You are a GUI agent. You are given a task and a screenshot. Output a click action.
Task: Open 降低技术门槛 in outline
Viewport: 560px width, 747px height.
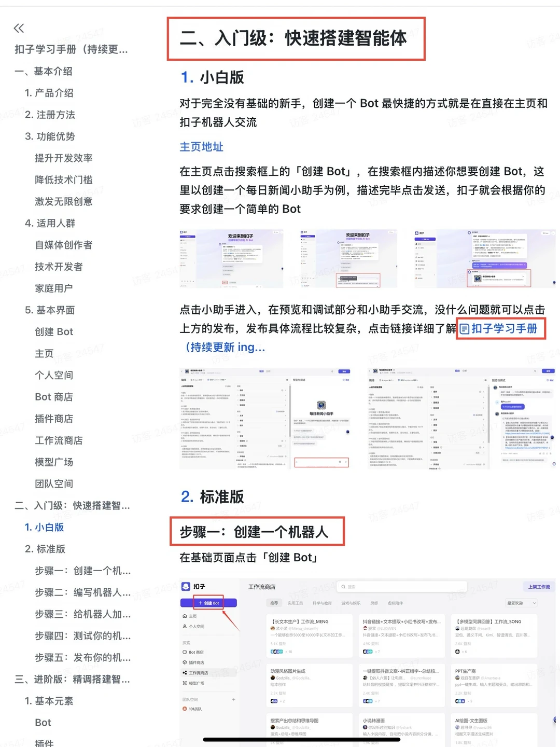64,180
